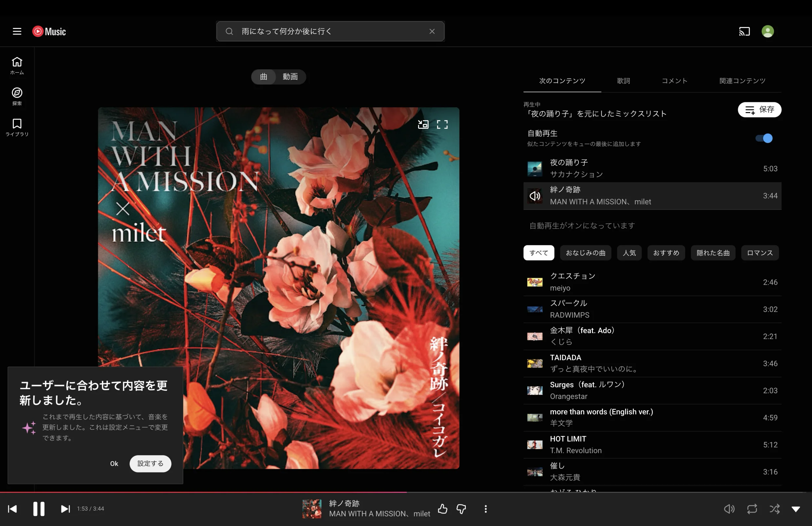812x526 pixels.
Task: Toggle repeat mode
Action: point(752,509)
